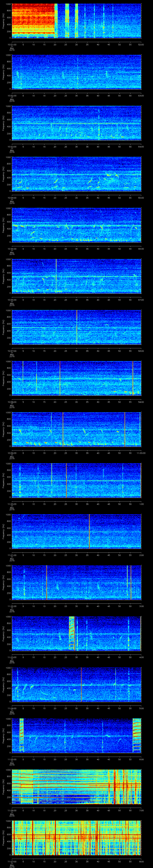The width and height of the screenshot is (153, 868).
Task: Select the spectrogram panel starting at 10:52:00
Action: pyautogui.click(x=76, y=72)
